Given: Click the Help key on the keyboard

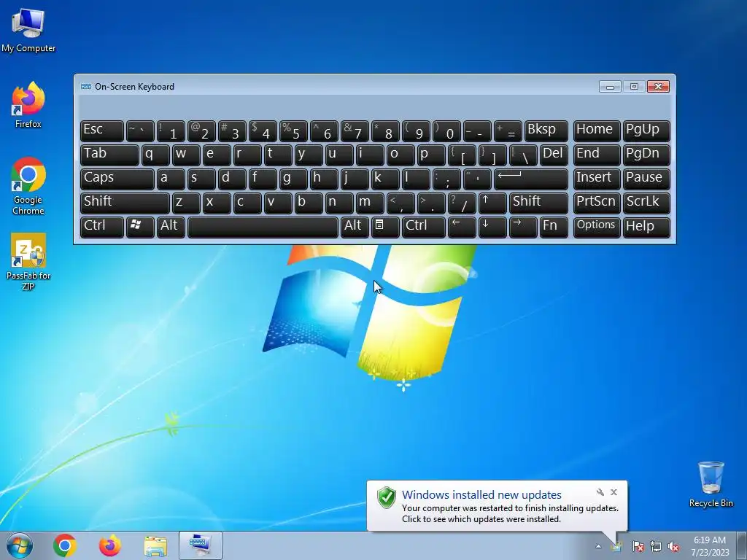Looking at the screenshot, I should (x=646, y=227).
